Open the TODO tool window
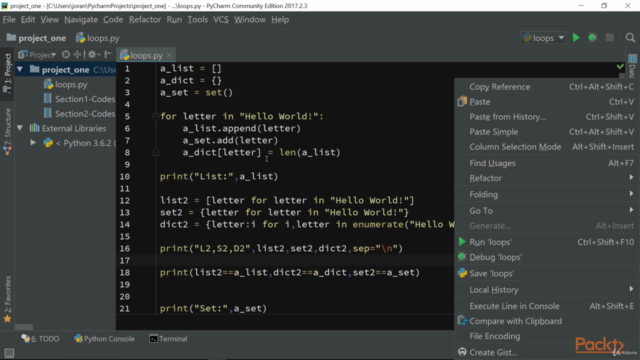The width and height of the screenshot is (640, 360). pyautogui.click(x=40, y=339)
